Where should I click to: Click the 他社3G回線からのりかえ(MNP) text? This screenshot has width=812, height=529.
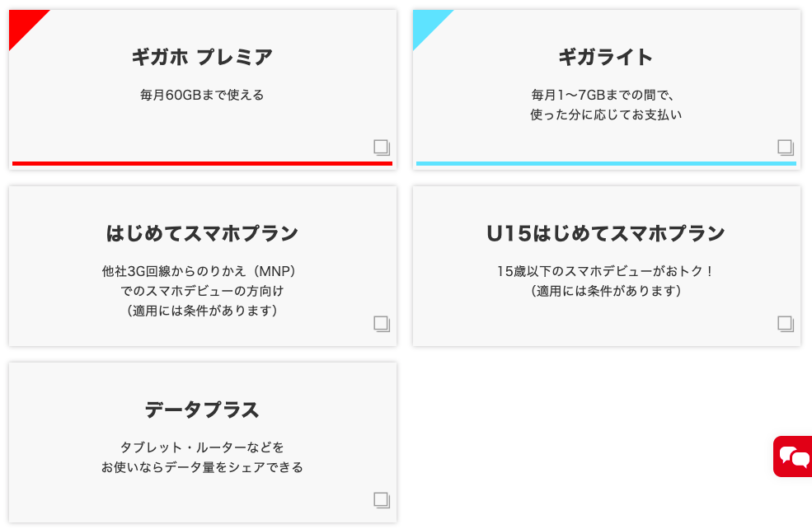[202, 270]
